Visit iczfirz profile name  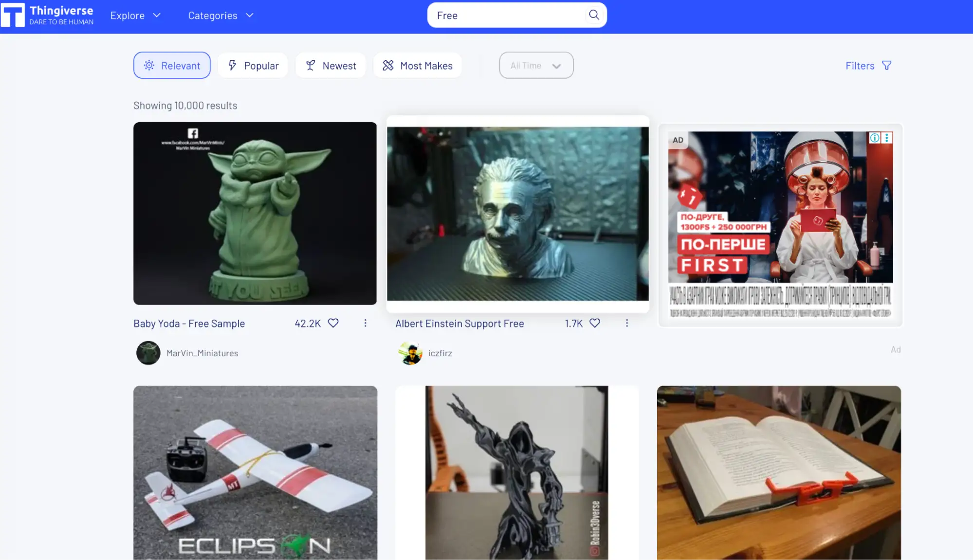coord(440,353)
